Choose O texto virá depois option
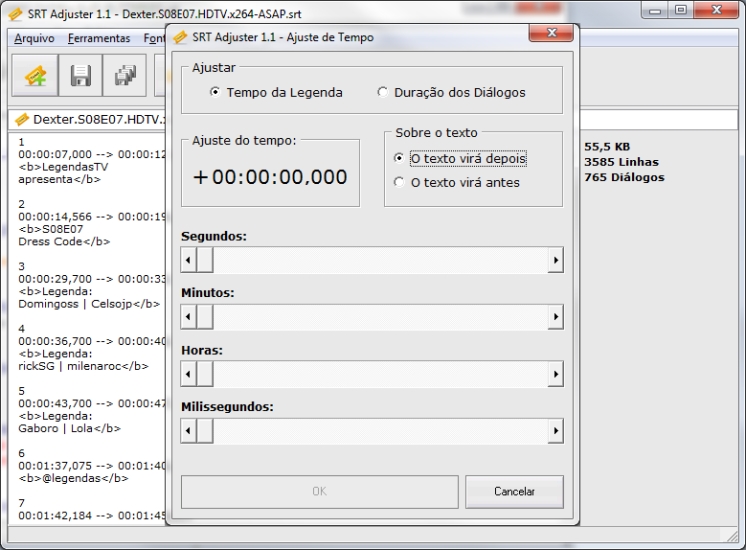746x550 pixels. 460,158
